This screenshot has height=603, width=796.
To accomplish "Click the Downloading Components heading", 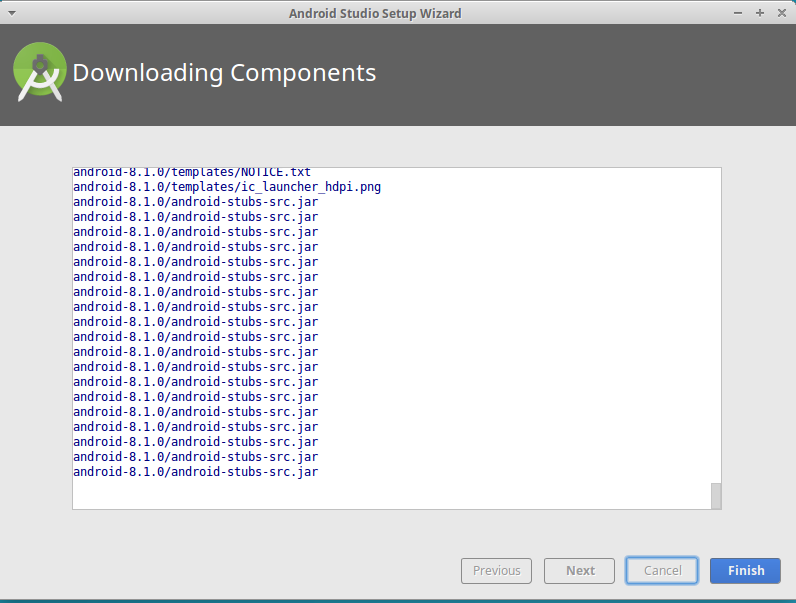I will (224, 73).
